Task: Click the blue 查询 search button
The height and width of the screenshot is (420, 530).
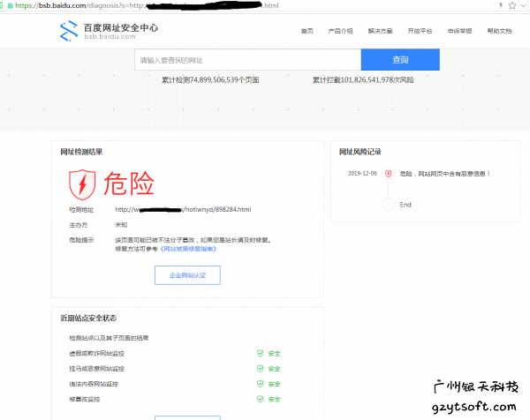Action: coord(400,60)
